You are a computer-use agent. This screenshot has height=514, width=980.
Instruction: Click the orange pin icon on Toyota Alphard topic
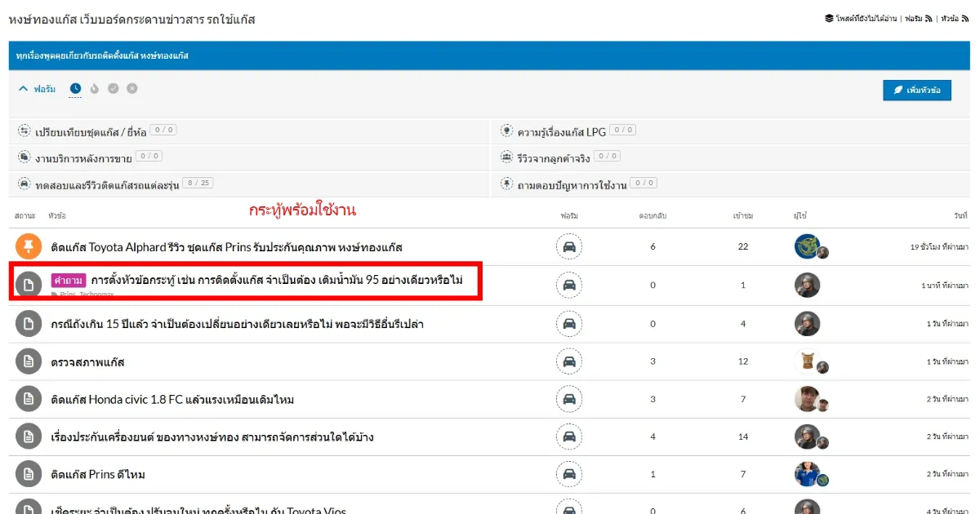(29, 246)
